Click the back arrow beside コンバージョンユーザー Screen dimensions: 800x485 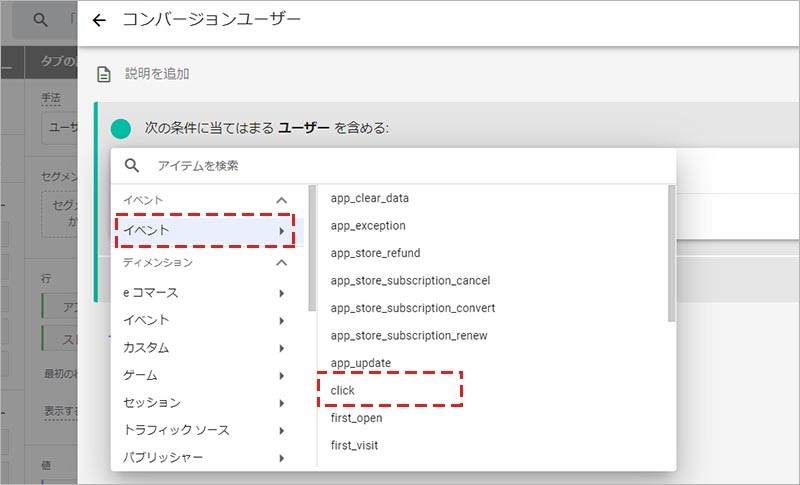(x=98, y=21)
